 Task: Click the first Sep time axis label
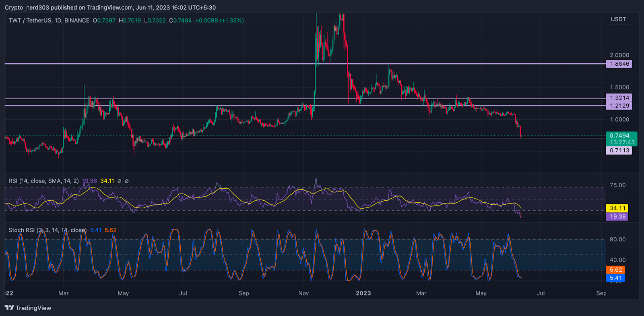[x=244, y=293]
